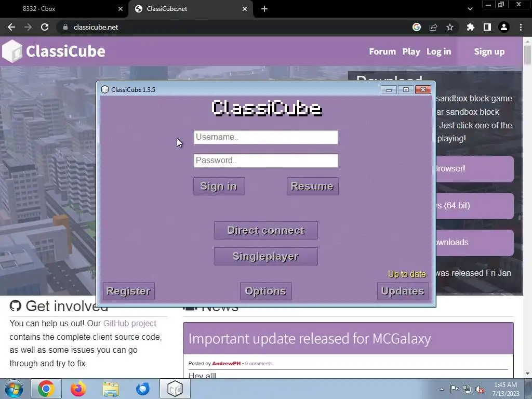Click the Register button in launcher

129,291
